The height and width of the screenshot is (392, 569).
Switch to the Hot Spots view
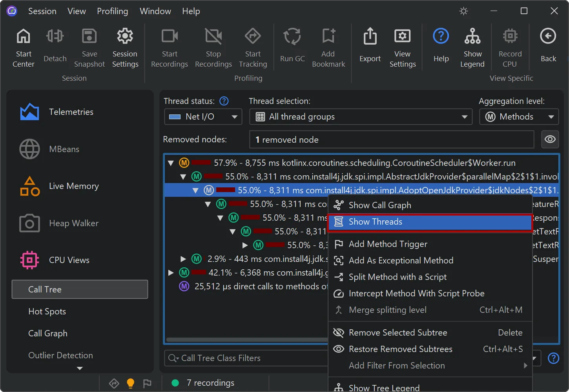(x=47, y=311)
